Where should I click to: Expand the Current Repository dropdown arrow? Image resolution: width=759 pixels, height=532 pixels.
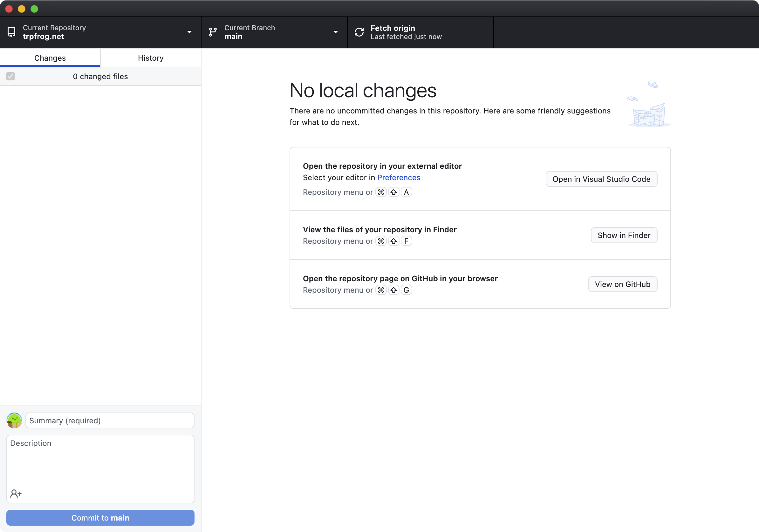tap(189, 32)
